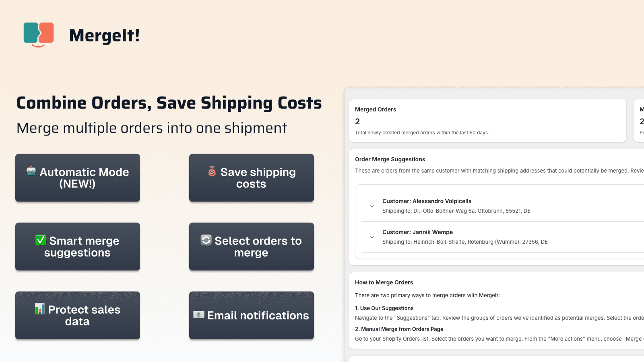Click the Smart merge suggestions card
This screenshot has height=362, width=644.
pyautogui.click(x=77, y=247)
